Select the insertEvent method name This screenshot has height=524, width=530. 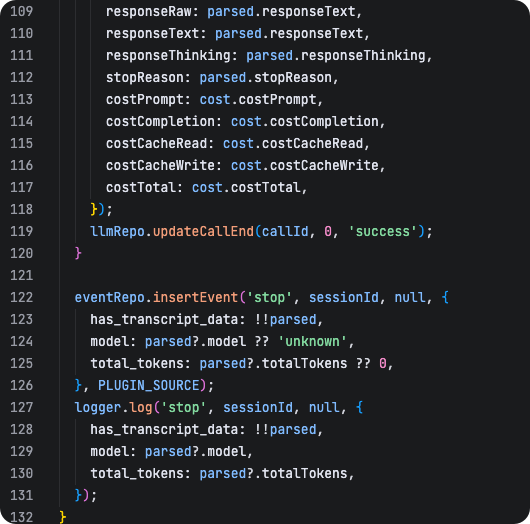tap(195, 297)
